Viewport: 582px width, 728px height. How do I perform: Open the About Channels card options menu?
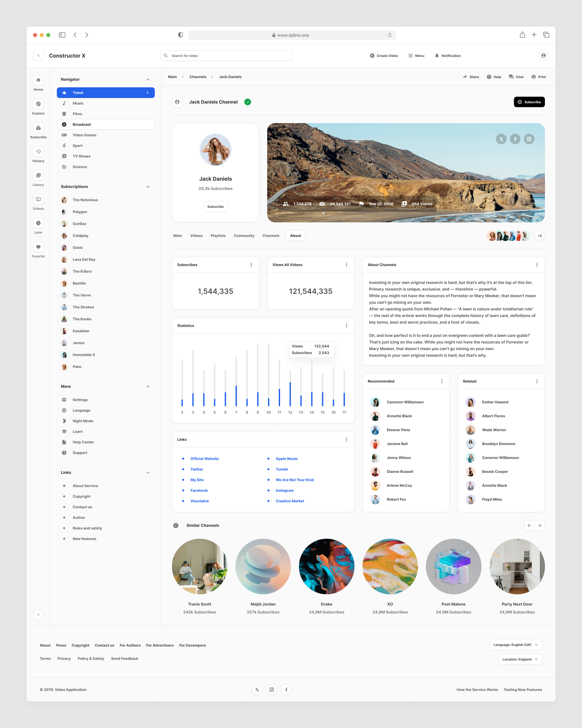coord(537,265)
